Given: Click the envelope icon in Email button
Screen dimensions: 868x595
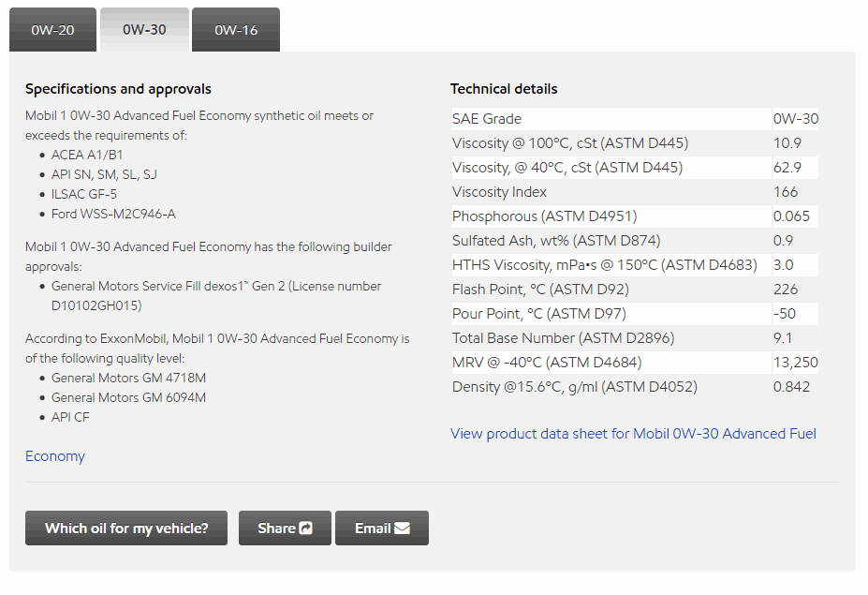Looking at the screenshot, I should click(x=402, y=528).
